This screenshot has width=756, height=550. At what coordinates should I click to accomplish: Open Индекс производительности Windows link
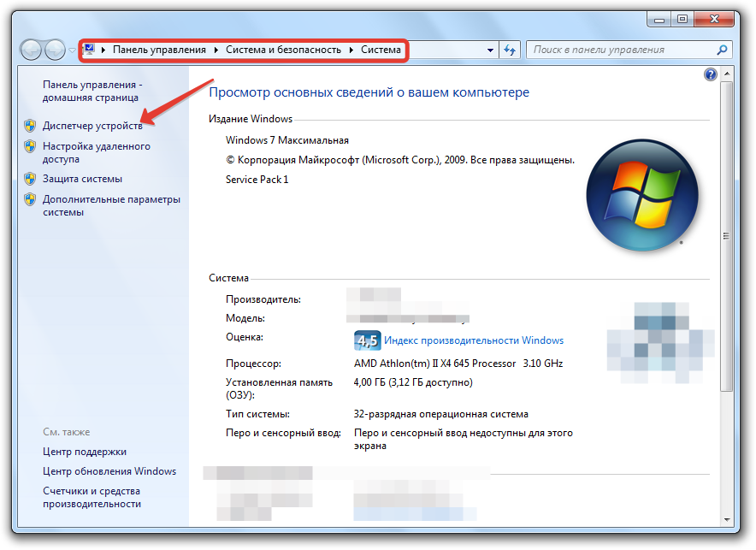pos(474,340)
